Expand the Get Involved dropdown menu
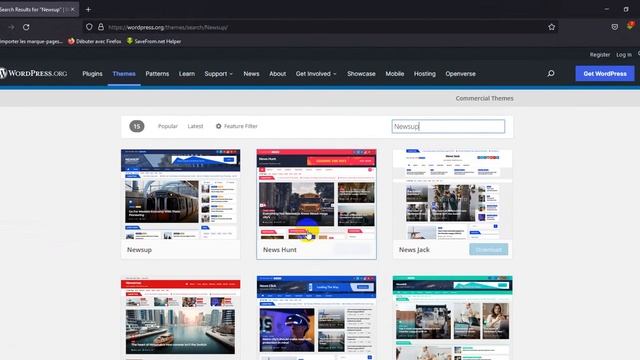The height and width of the screenshot is (360, 640). pos(316,74)
